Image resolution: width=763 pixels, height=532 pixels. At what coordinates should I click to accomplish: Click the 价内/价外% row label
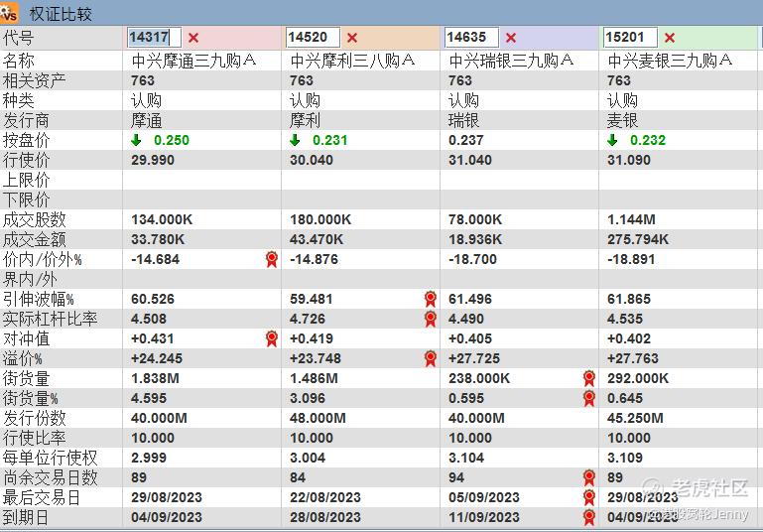(42, 259)
